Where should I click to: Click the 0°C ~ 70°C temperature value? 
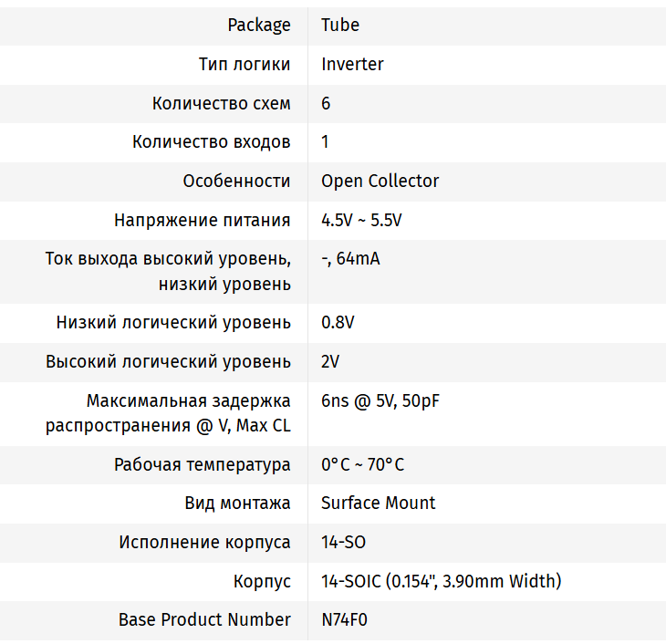coord(362,465)
